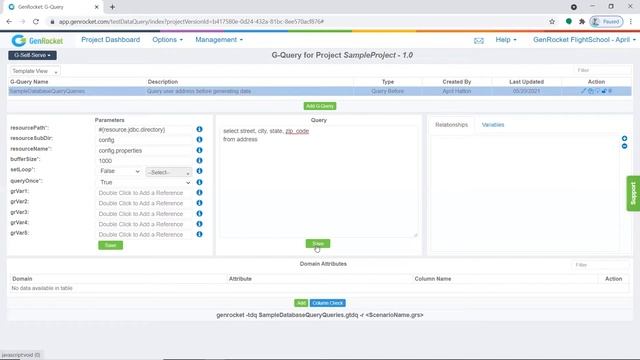Click the plus circle icon in Relationships panel
This screenshot has height=360, width=640.
coord(624,139)
